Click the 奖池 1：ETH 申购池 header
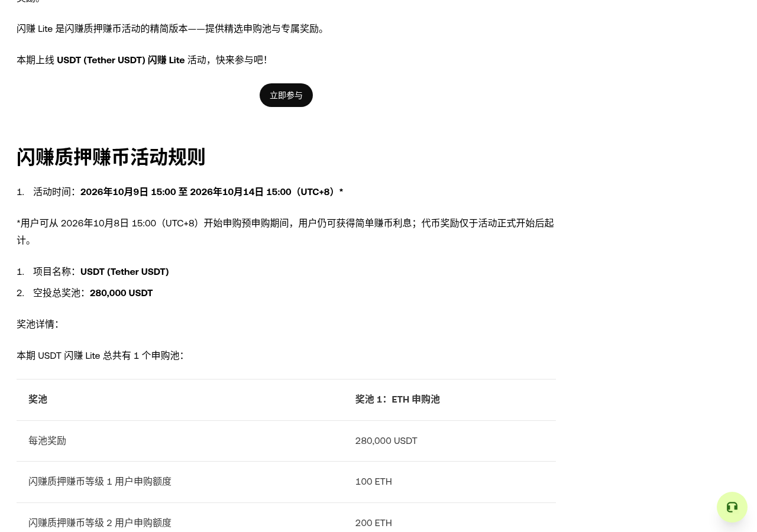 (x=397, y=399)
